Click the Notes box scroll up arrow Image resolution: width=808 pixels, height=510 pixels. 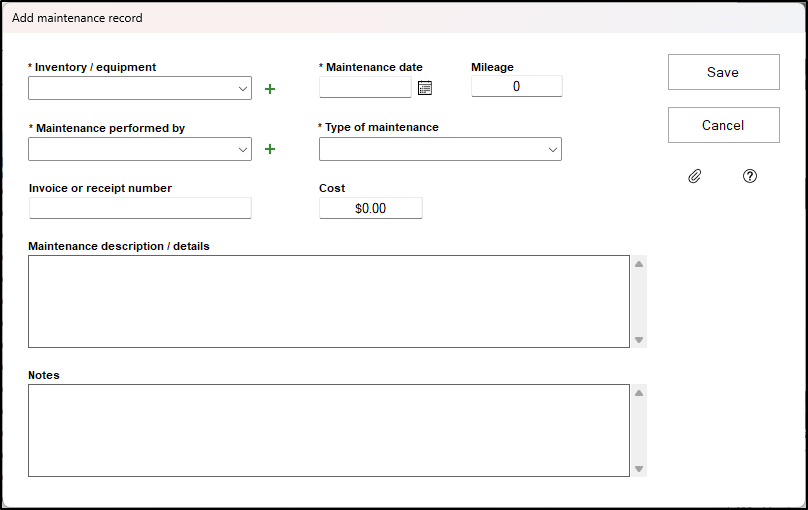(639, 393)
